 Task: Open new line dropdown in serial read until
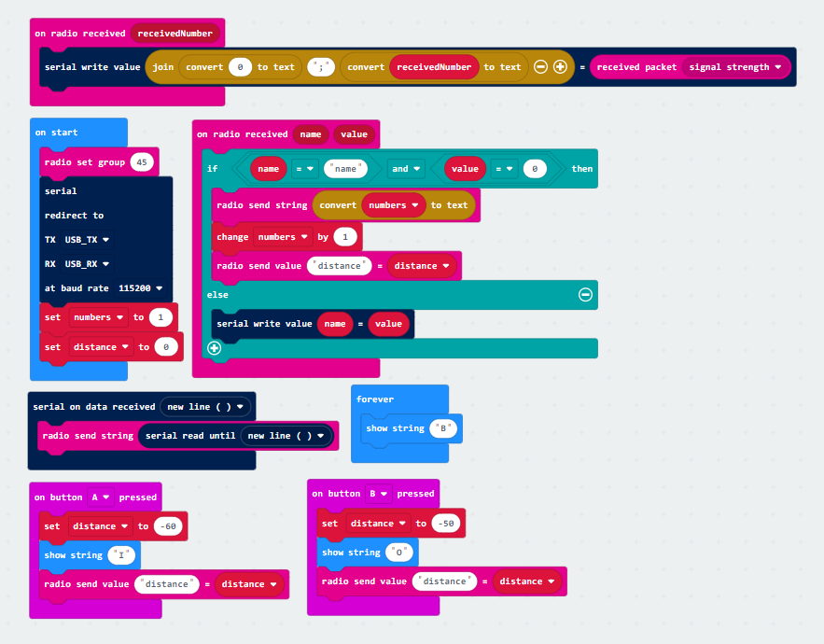[286, 436]
